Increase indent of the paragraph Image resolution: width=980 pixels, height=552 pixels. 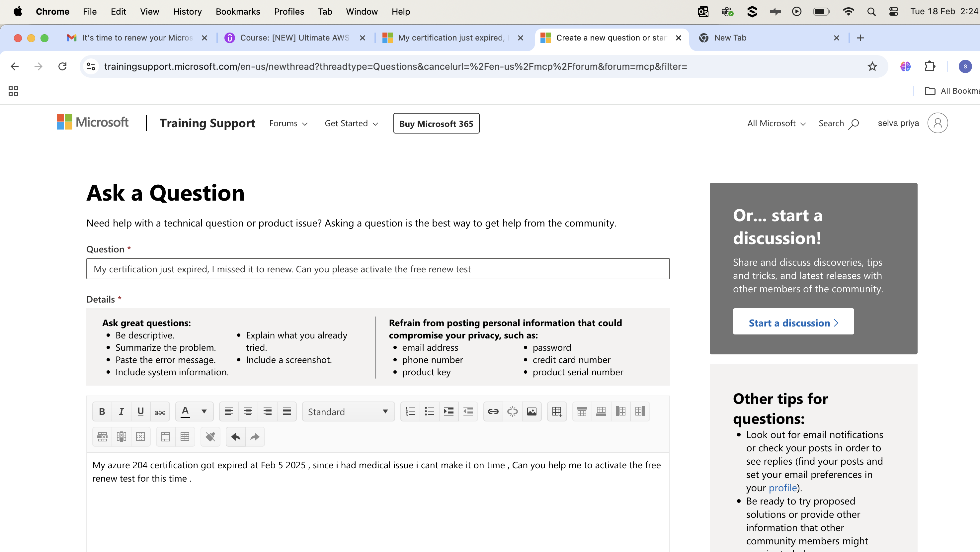449,412
